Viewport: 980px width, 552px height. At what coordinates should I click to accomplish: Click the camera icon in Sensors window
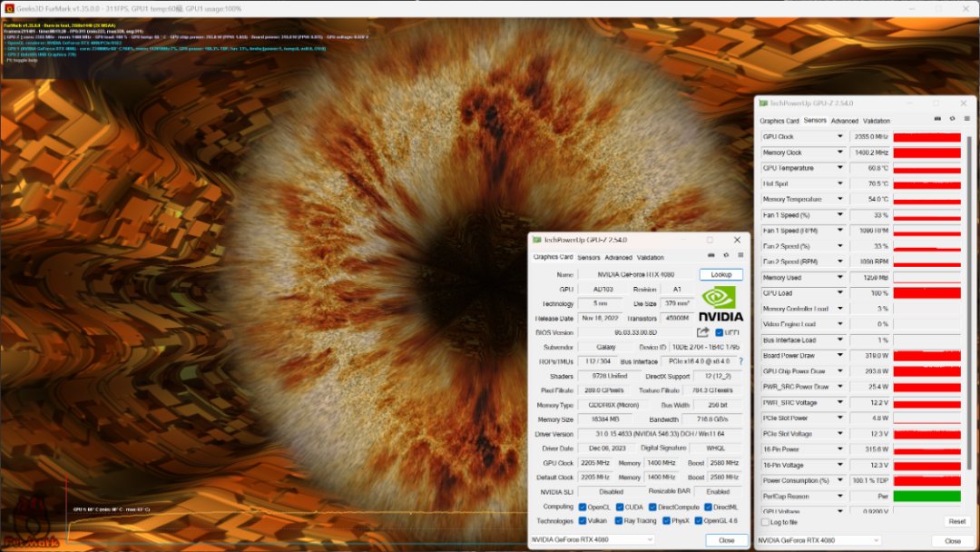(x=937, y=119)
